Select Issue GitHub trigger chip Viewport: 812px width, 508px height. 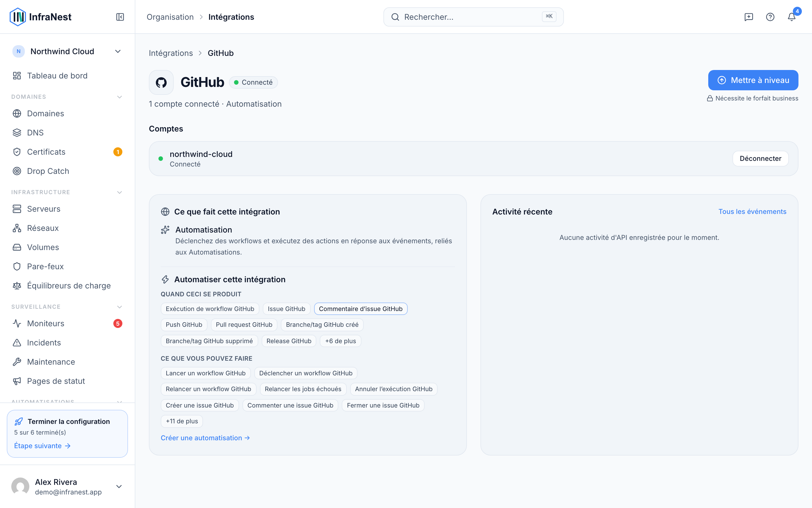[x=286, y=309]
